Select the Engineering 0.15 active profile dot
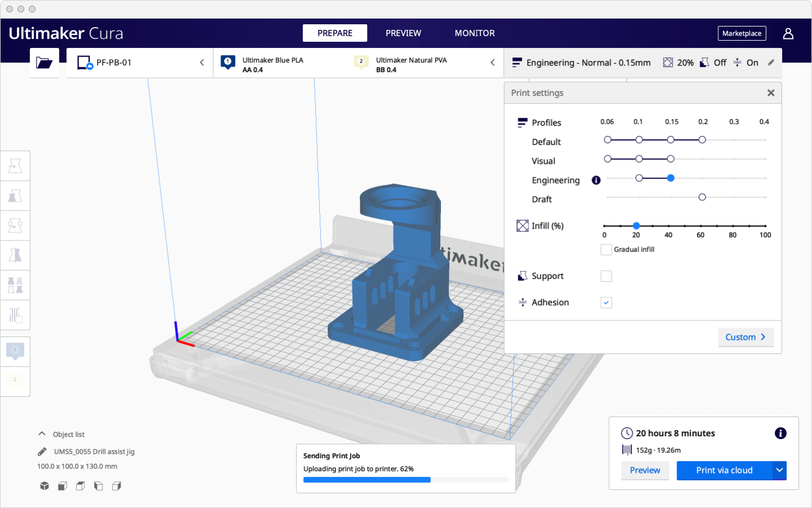Viewport: 812px width, 508px height. 670,178
